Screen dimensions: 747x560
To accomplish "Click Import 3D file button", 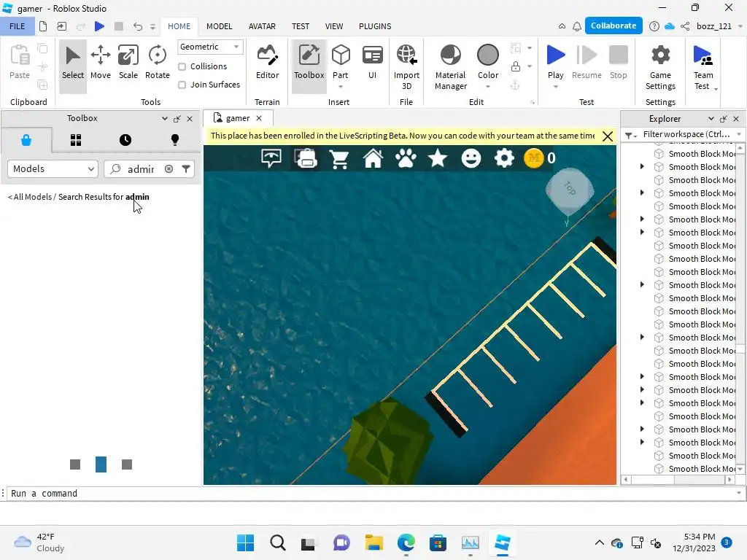I will [x=406, y=66].
